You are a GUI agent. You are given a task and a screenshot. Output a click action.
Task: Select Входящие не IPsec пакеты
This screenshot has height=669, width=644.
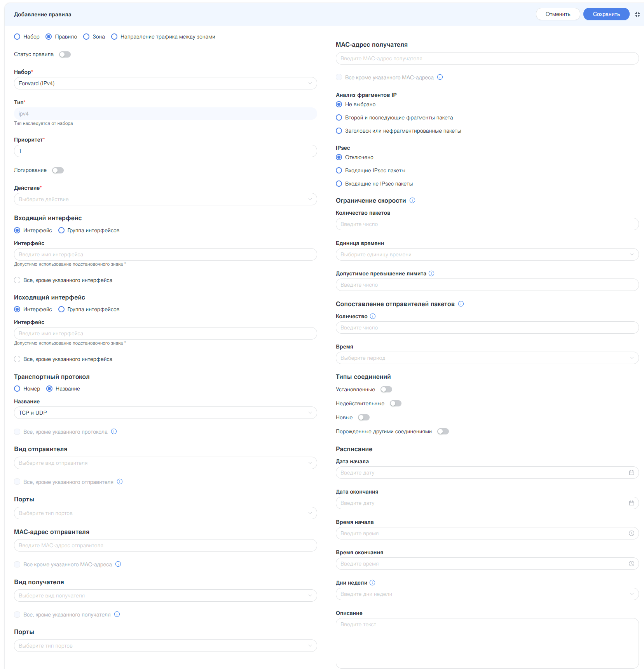click(x=339, y=184)
